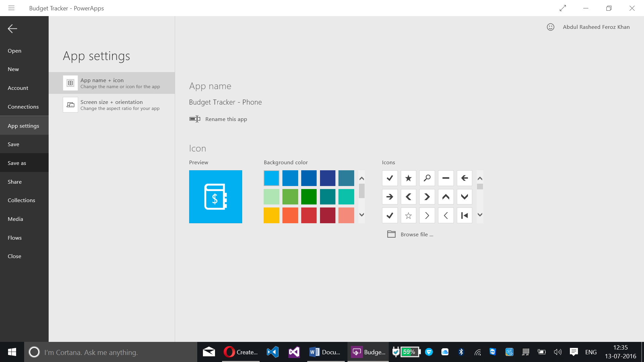This screenshot has width=644, height=362.
Task: Click the app icon preview tile
Action: pyautogui.click(x=216, y=197)
